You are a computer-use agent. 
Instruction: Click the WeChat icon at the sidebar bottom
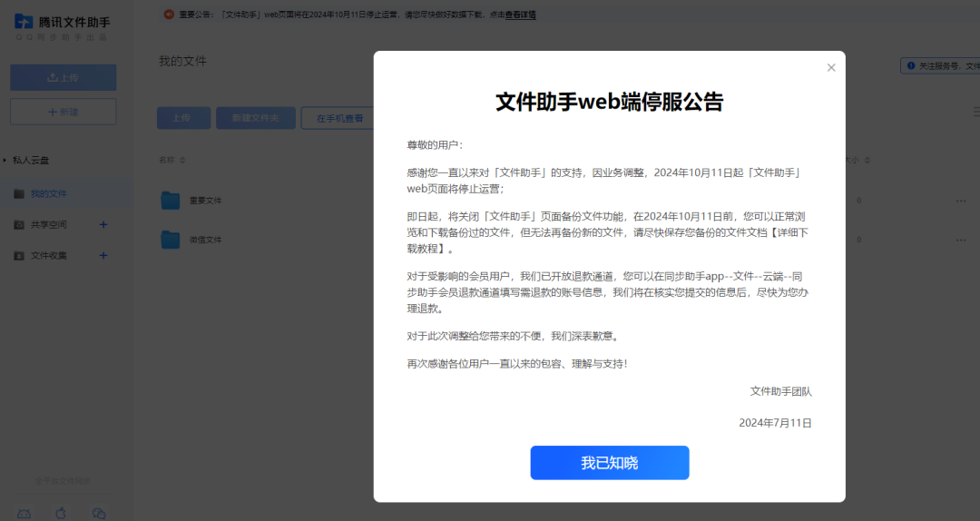pyautogui.click(x=99, y=514)
